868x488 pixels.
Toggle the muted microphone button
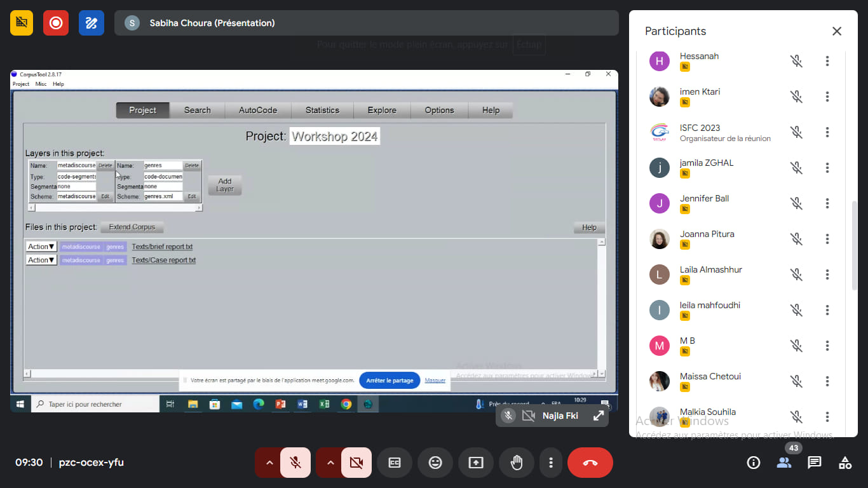pyautogui.click(x=295, y=463)
